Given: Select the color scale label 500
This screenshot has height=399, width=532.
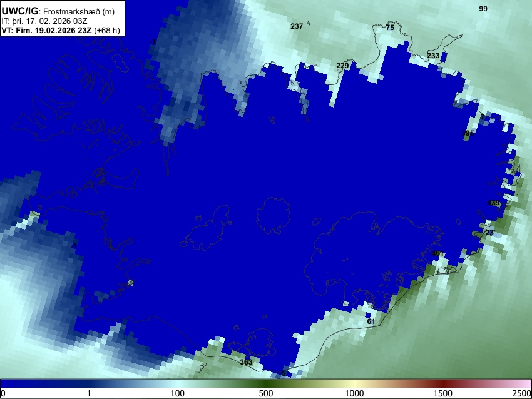Looking at the screenshot, I should [x=265, y=393].
